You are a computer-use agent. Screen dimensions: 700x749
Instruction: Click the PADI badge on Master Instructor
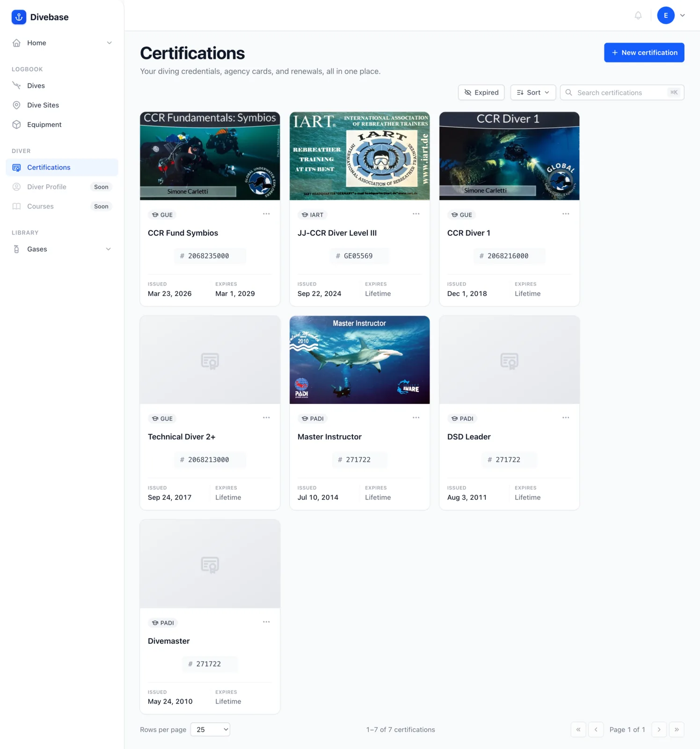[x=313, y=419]
